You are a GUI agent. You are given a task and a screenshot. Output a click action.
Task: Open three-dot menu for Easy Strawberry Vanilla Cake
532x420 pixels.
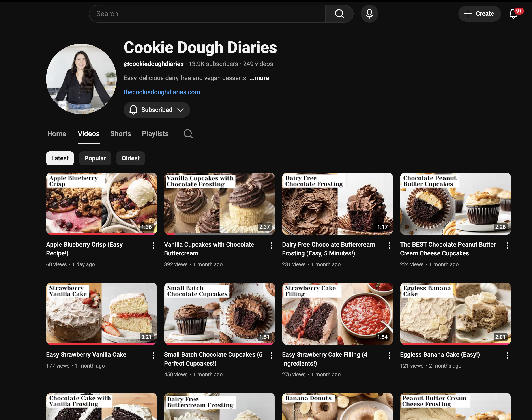154,355
